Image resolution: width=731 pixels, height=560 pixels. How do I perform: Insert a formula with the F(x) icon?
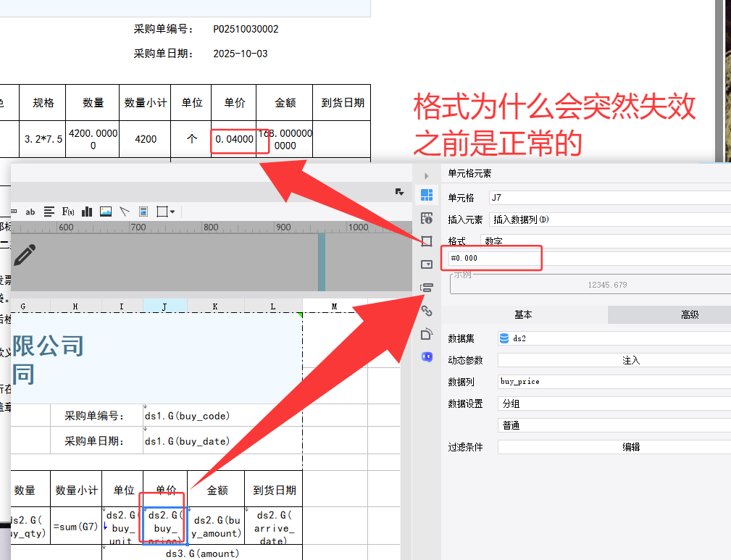tap(68, 212)
